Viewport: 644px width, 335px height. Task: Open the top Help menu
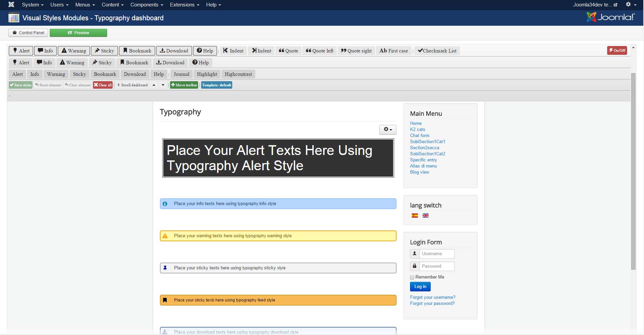[x=213, y=5]
